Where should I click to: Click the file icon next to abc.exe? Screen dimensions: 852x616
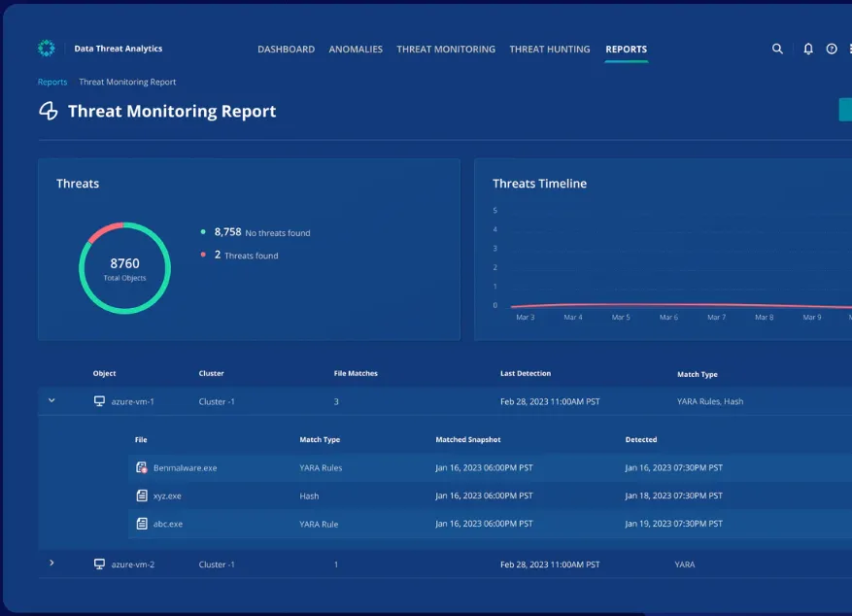tap(140, 524)
